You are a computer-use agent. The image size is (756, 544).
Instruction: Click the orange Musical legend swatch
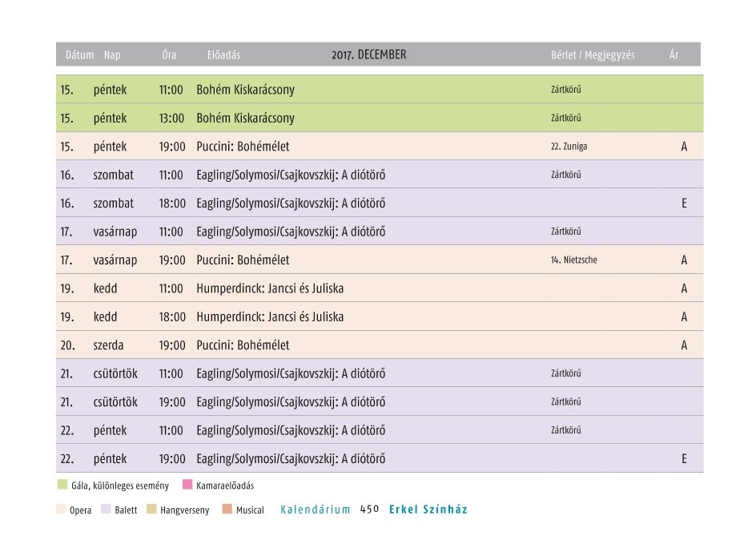click(x=227, y=509)
